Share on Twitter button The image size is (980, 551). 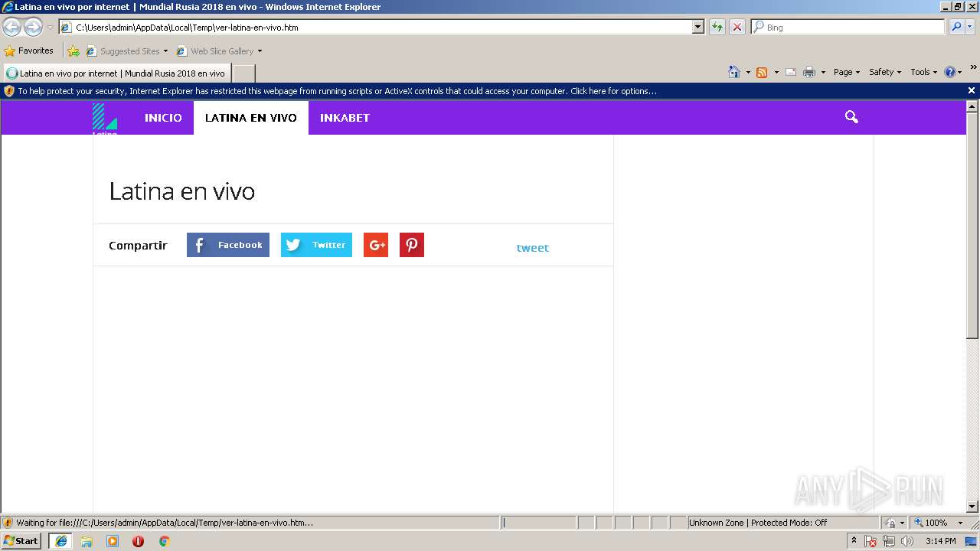(x=316, y=245)
